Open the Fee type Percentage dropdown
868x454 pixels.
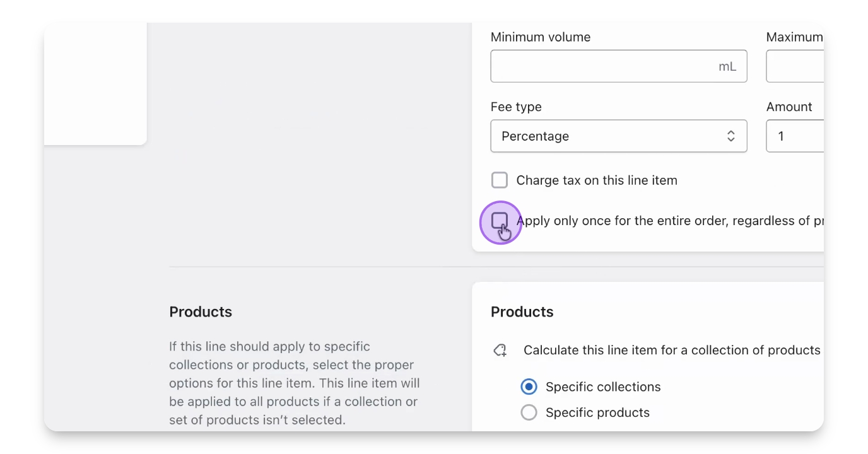pos(618,136)
